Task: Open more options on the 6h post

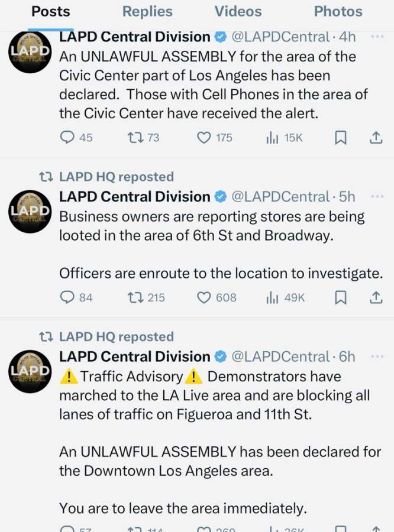Action: (x=377, y=356)
